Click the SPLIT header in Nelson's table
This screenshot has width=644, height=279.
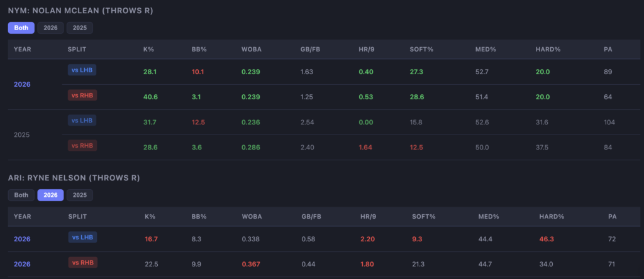(x=77, y=216)
